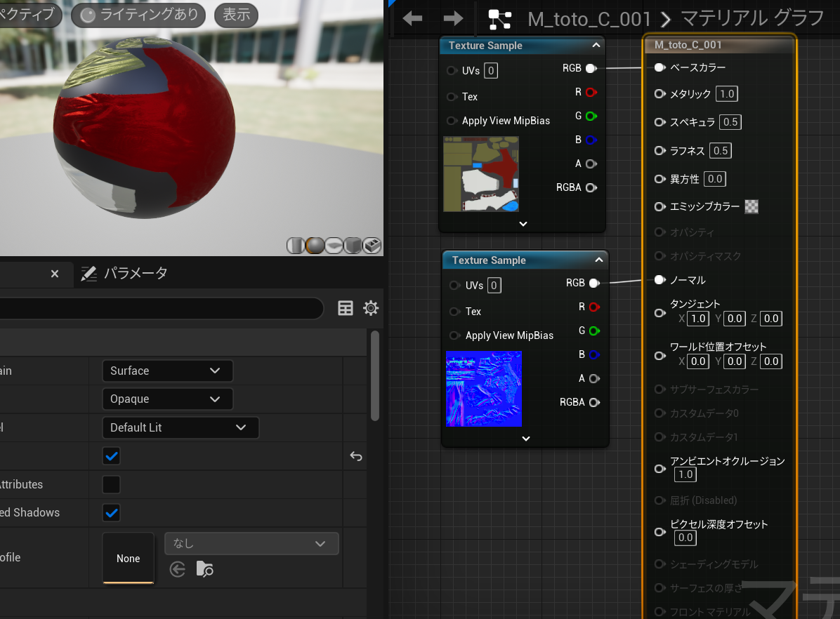Edit メタリック value 1.0 field
This screenshot has width=840, height=619.
(x=727, y=94)
